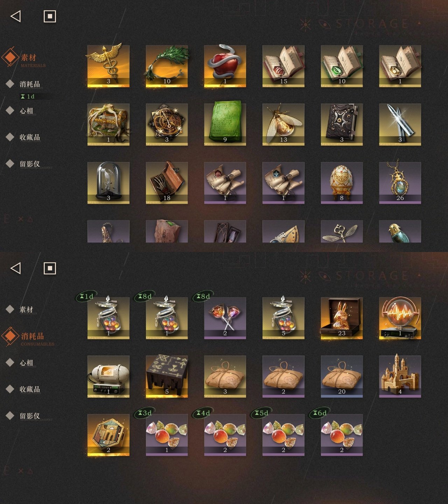Choose the sand castle consumable
The width and height of the screenshot is (448, 504).
pos(400,377)
